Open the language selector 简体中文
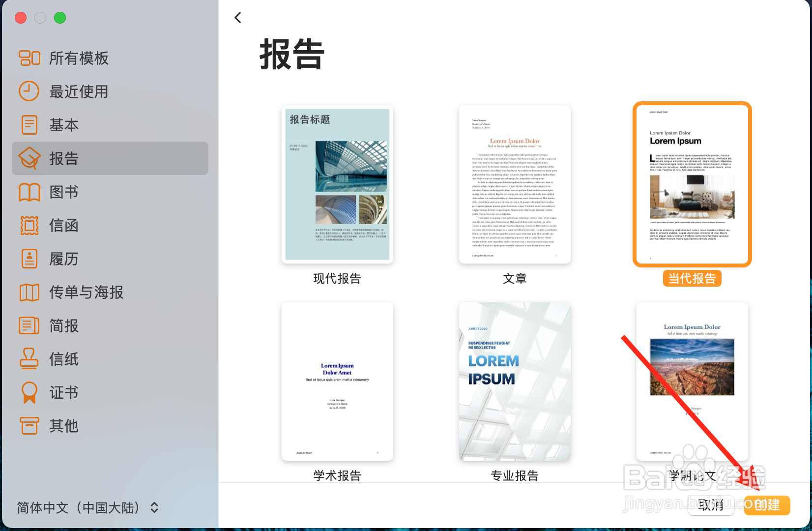This screenshot has width=812, height=531. tap(79, 507)
